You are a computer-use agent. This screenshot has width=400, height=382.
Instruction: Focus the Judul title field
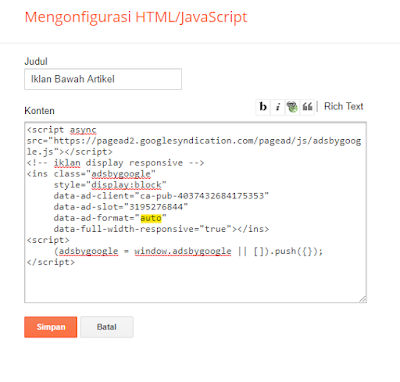tap(103, 79)
